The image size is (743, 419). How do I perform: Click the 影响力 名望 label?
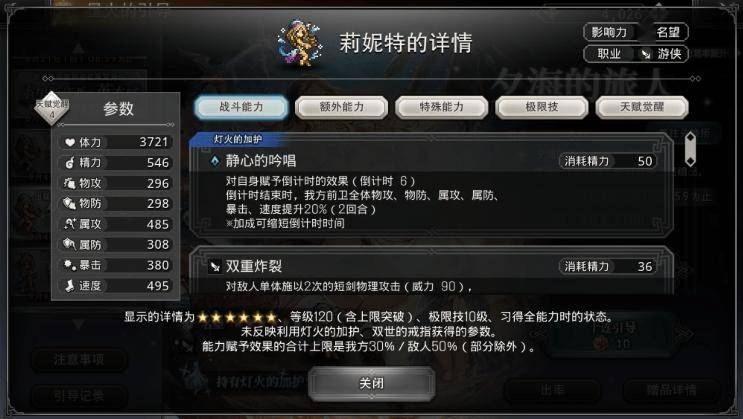pyautogui.click(x=636, y=32)
